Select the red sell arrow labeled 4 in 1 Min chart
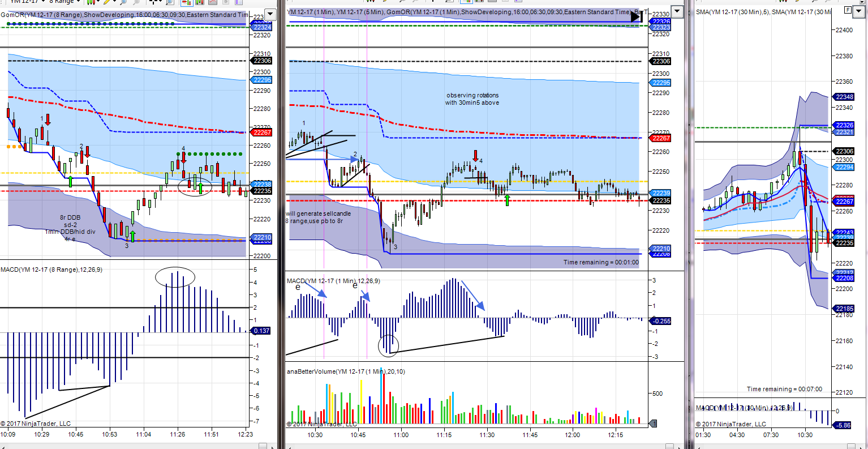868x449 pixels. point(476,156)
